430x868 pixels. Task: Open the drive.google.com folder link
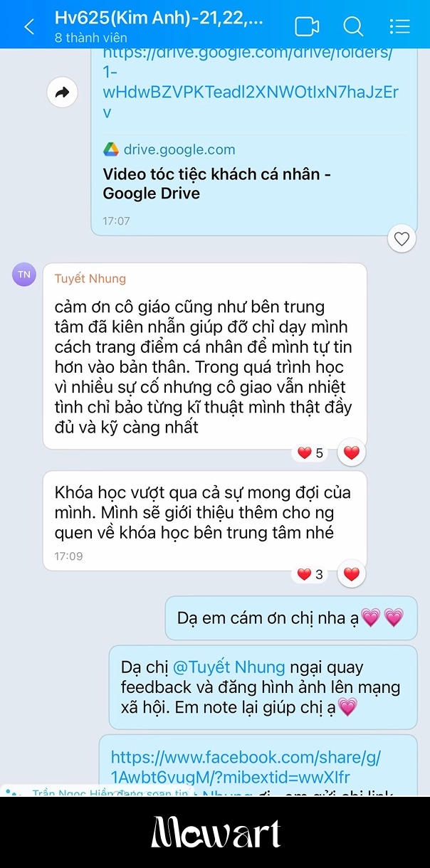click(x=251, y=82)
